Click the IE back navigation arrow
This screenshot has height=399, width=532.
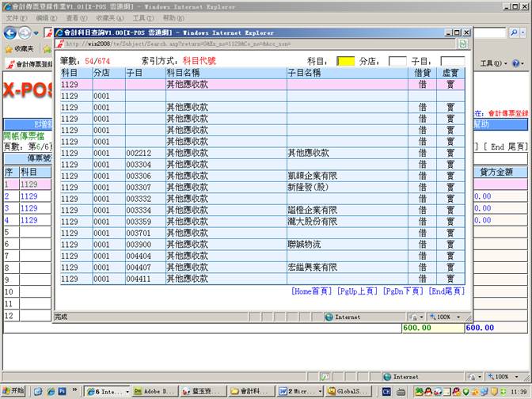(x=10, y=33)
